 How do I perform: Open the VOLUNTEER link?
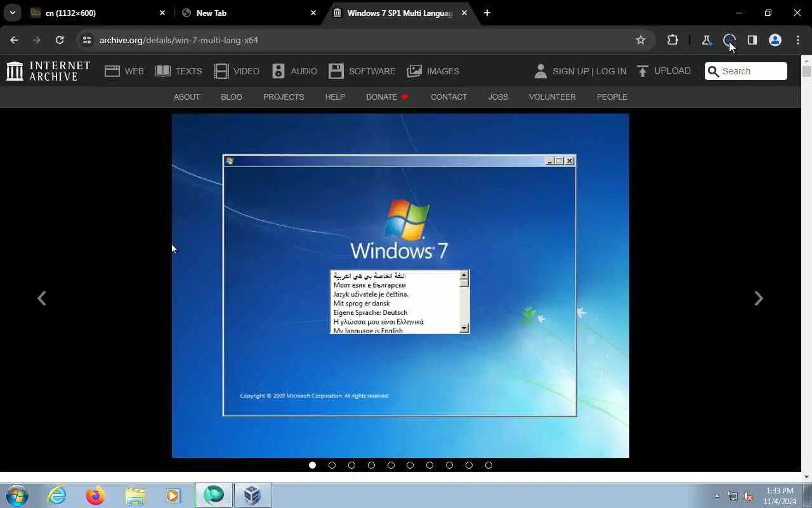pyautogui.click(x=552, y=97)
